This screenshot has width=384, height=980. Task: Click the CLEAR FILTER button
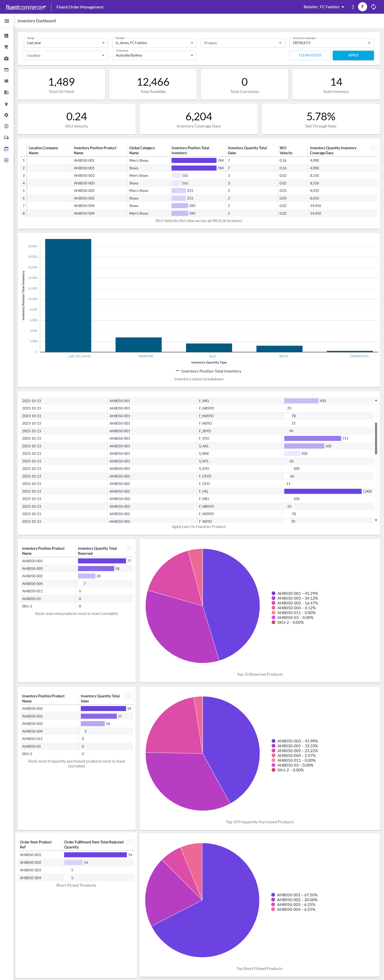click(310, 55)
